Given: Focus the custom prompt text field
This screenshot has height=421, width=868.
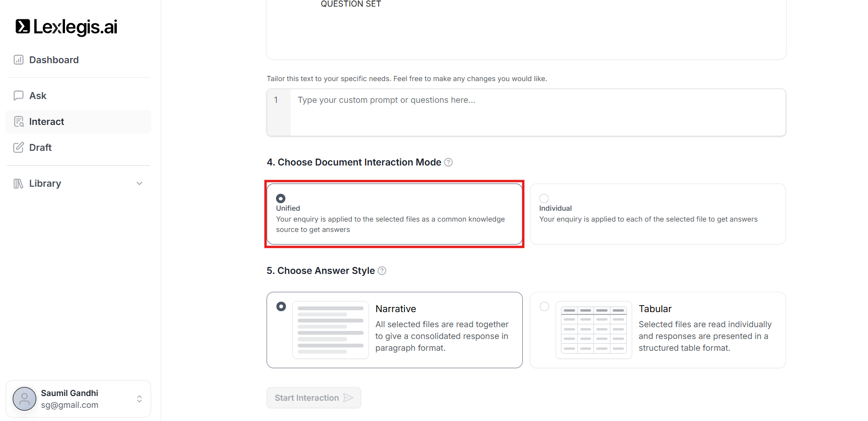Looking at the screenshot, I should pos(537,112).
